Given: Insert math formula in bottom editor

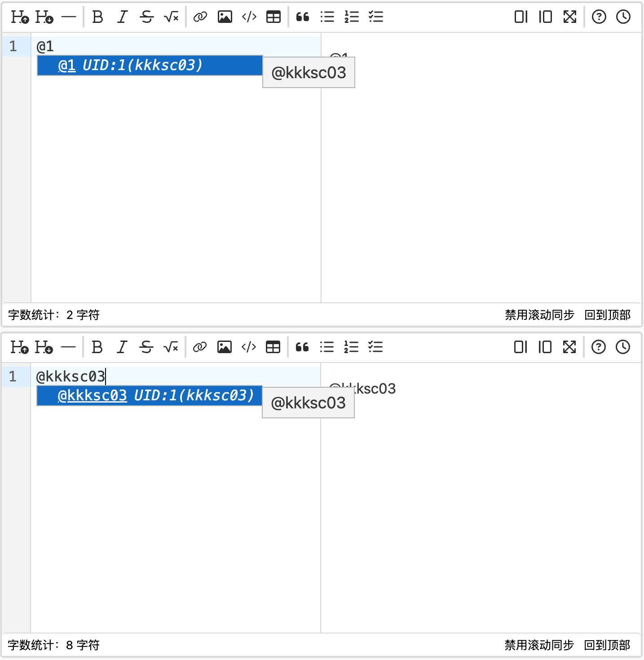Looking at the screenshot, I should point(171,347).
